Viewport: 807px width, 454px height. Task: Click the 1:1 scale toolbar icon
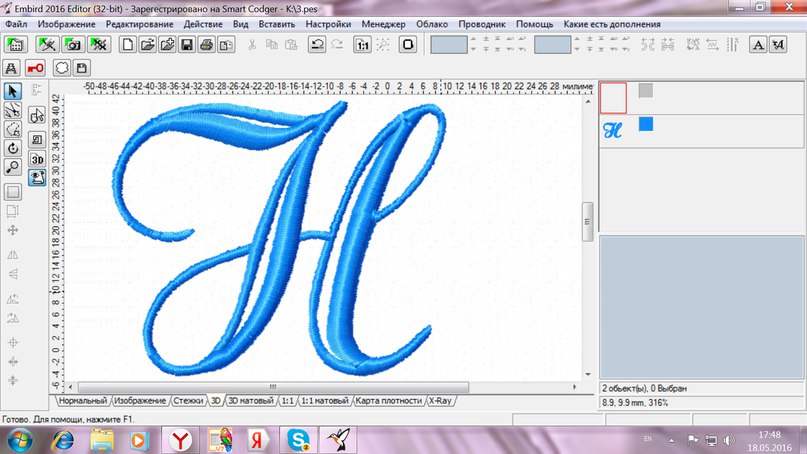[x=363, y=44]
